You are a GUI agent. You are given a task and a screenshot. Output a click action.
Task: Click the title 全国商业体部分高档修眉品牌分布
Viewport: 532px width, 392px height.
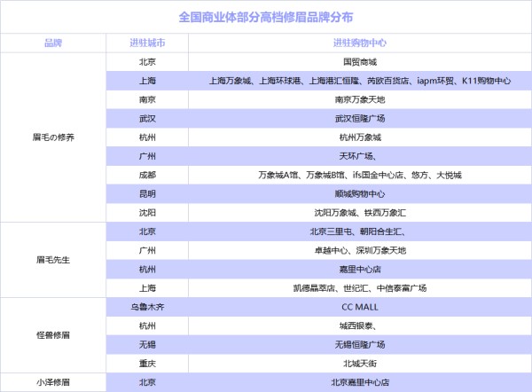(x=266, y=17)
